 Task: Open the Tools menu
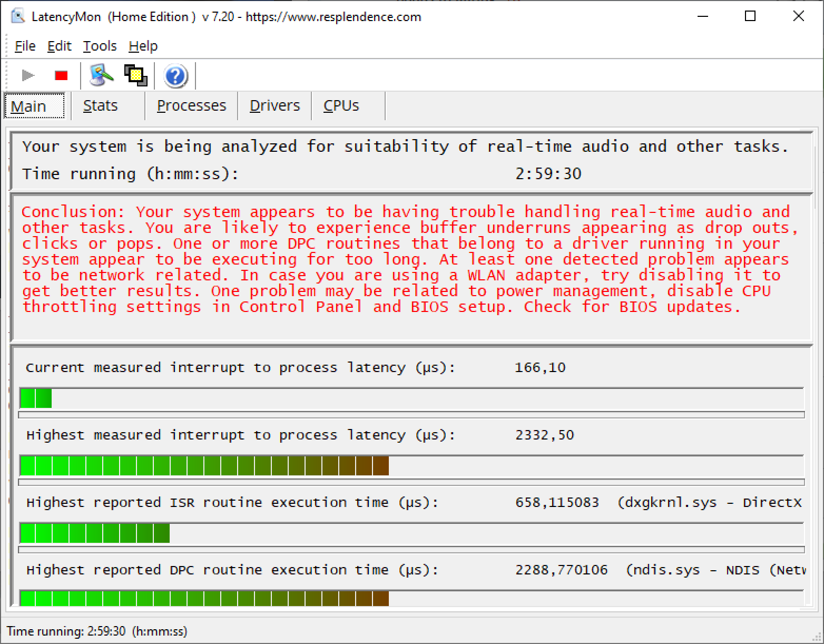[x=100, y=46]
